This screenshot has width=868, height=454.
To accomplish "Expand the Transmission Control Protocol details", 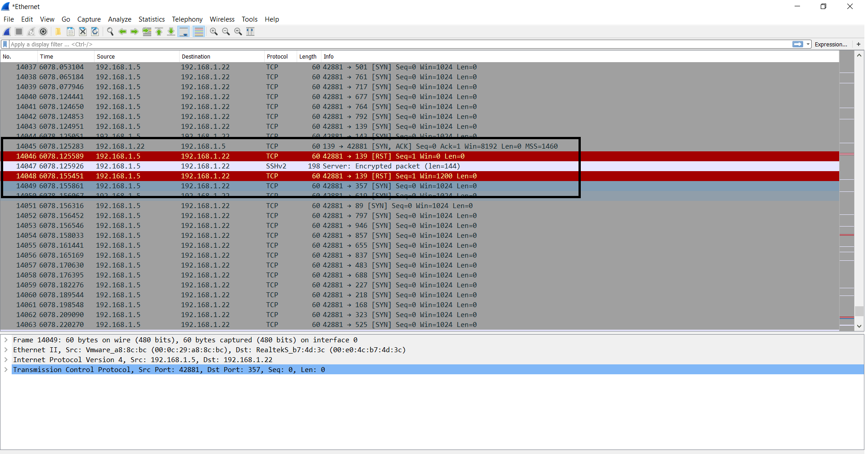I will [6, 369].
